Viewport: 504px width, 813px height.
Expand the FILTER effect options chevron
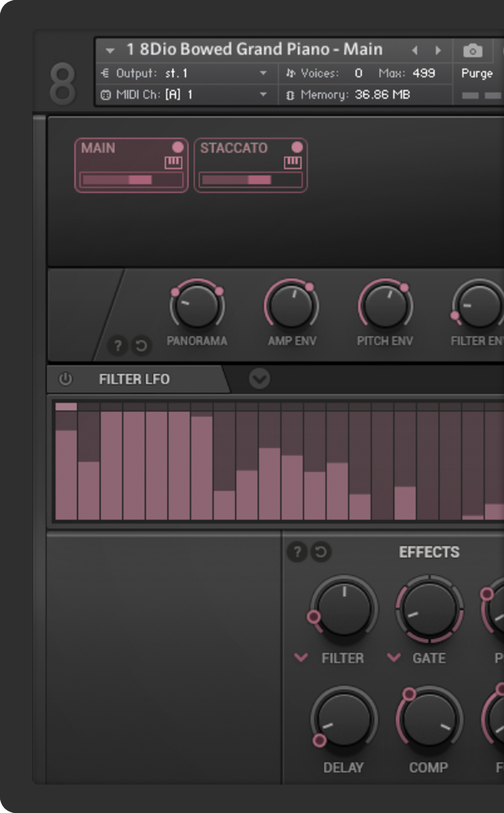pos(301,658)
